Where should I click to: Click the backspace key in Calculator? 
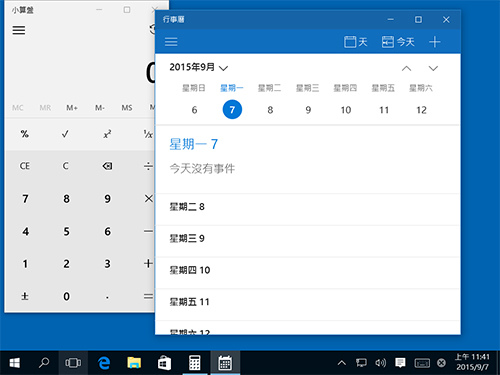coord(107,166)
